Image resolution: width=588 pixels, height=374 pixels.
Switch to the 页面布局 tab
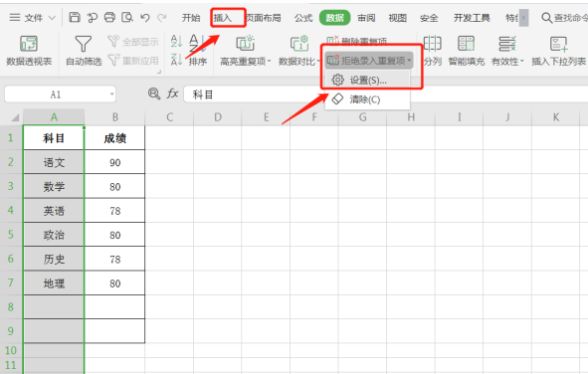(x=264, y=18)
